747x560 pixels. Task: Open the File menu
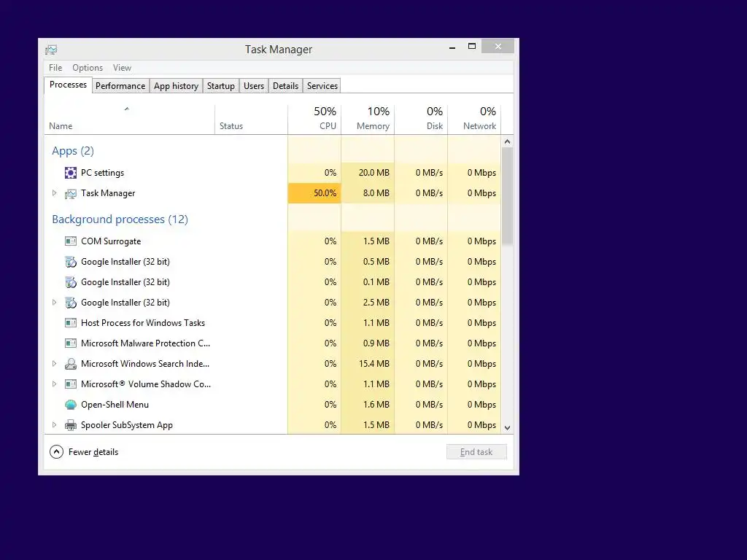pos(55,68)
